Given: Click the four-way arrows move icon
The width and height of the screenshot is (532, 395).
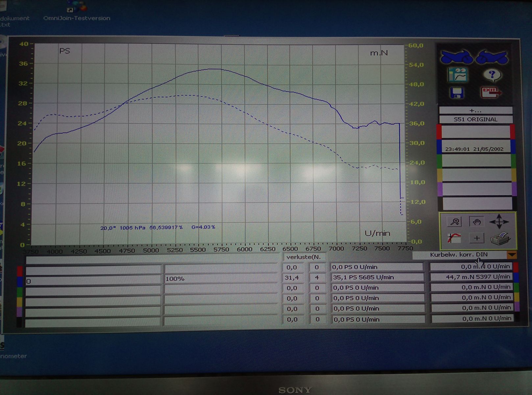Looking at the screenshot, I should pyautogui.click(x=499, y=222).
